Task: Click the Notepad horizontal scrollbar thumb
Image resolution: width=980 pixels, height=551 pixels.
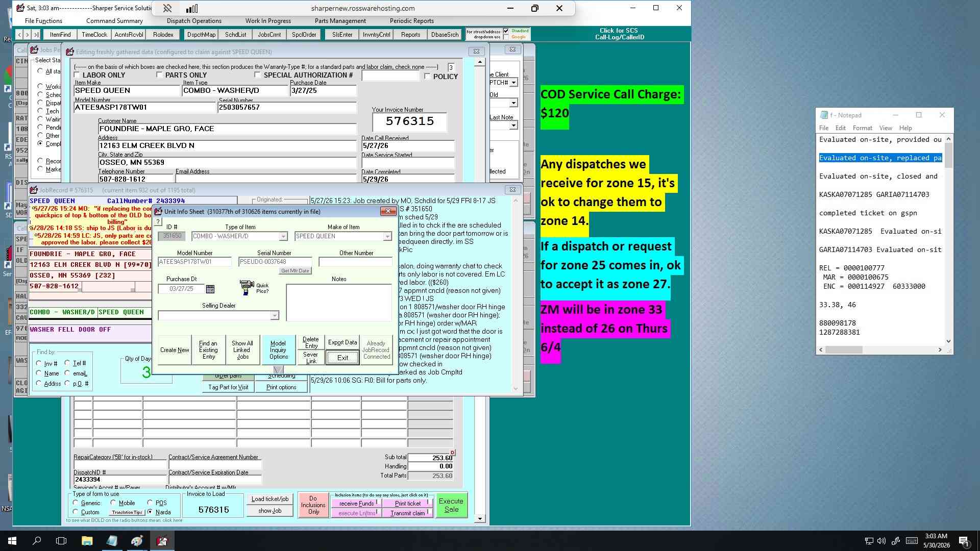Action: (844, 350)
